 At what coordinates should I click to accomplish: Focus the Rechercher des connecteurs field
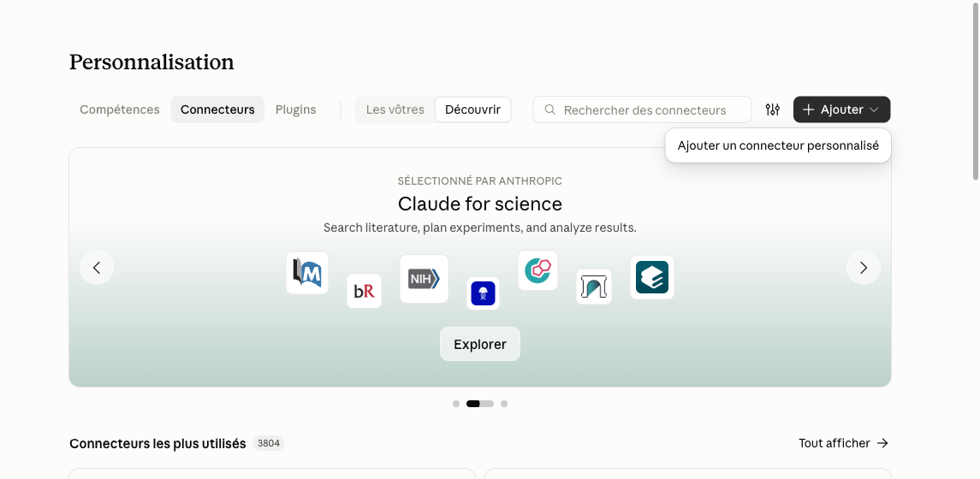click(642, 109)
